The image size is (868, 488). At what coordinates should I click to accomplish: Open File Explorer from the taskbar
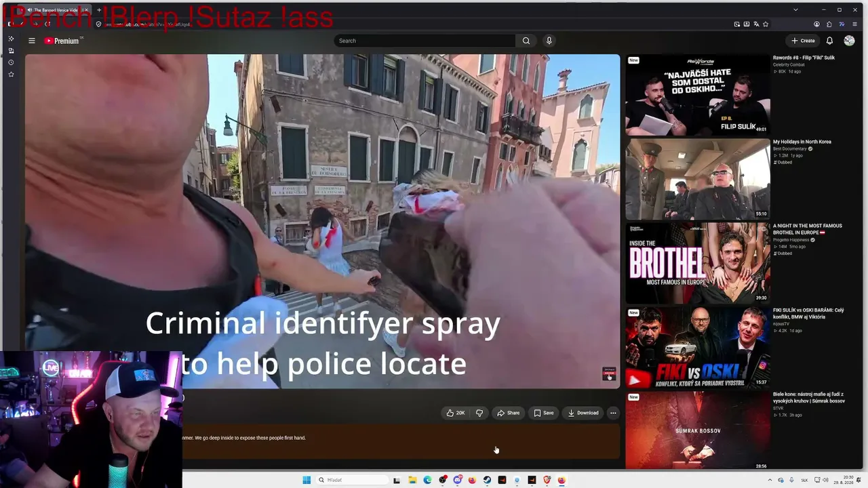[x=412, y=480]
